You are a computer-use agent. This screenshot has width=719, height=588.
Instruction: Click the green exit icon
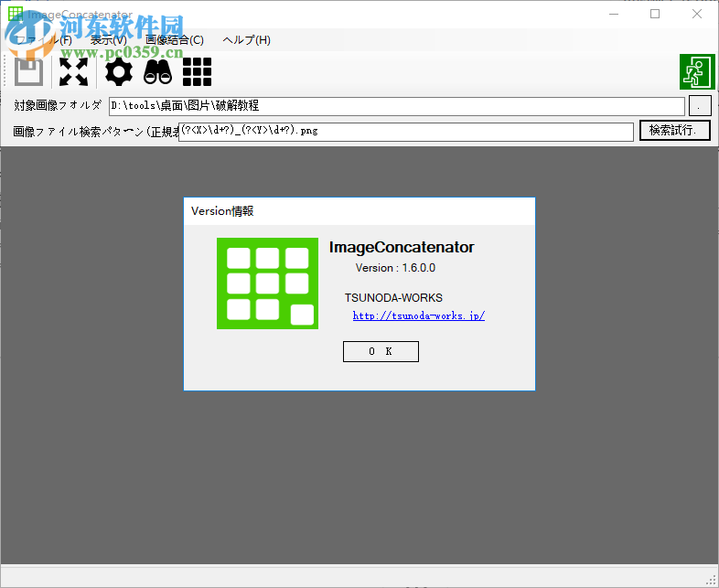coord(697,71)
